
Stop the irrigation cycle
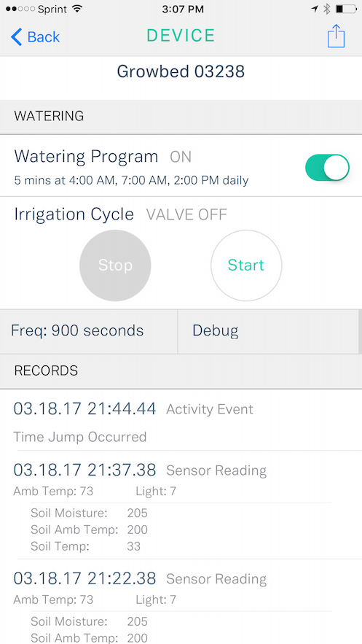115,265
